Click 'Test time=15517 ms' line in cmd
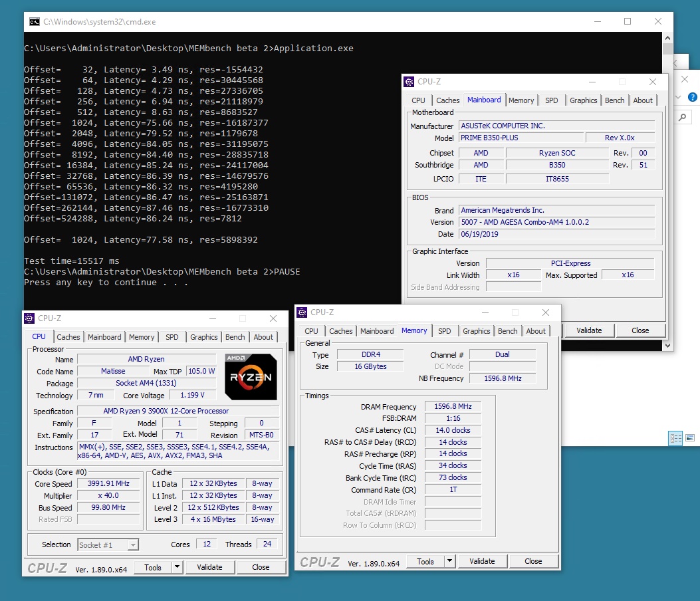 coord(71,261)
